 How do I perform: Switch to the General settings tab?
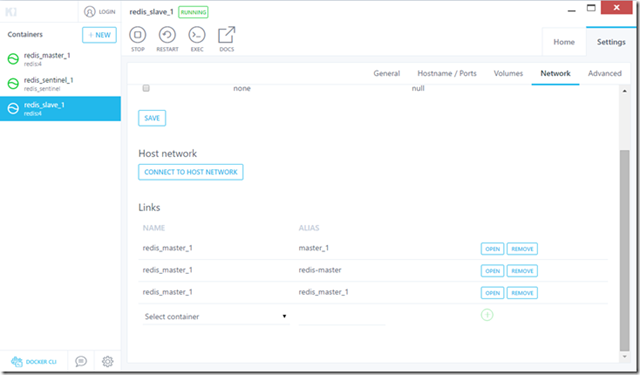click(387, 73)
